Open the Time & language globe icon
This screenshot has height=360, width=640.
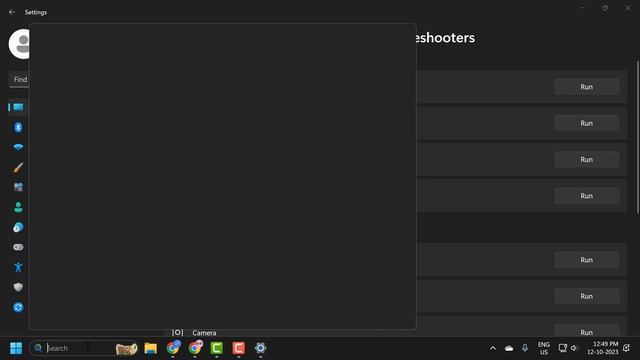18,227
